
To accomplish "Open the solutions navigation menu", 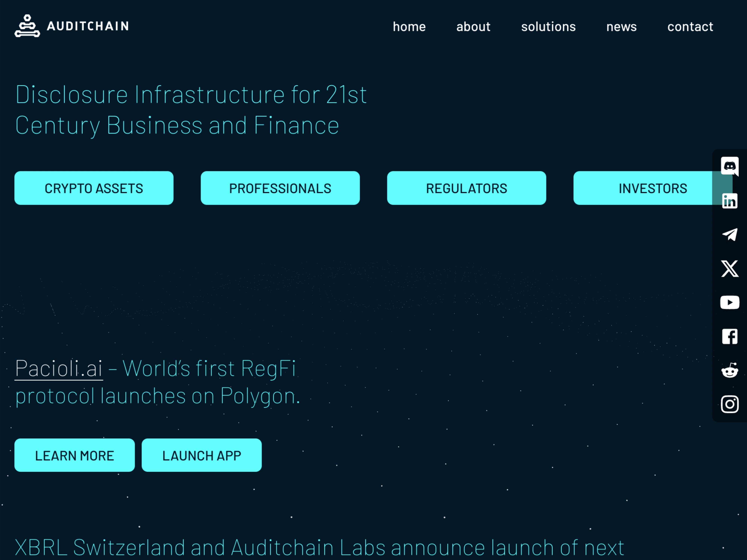I will point(548,27).
